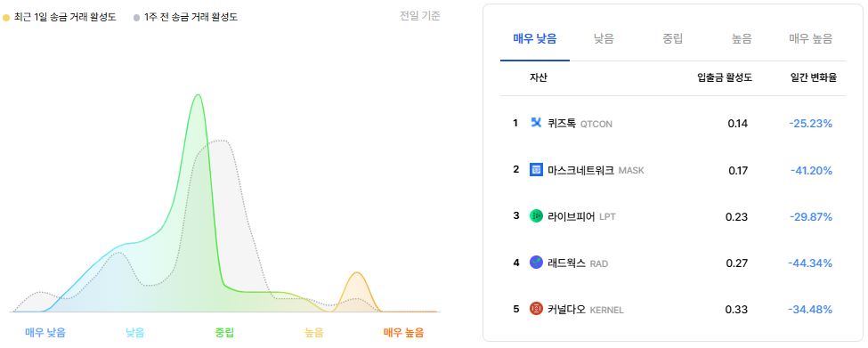Switch to the 낮음 tab
Screen dimensions: 868x348
[604, 39]
